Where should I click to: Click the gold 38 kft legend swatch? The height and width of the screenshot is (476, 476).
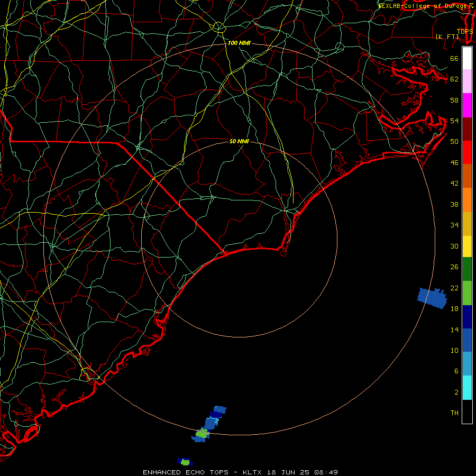[467, 224]
